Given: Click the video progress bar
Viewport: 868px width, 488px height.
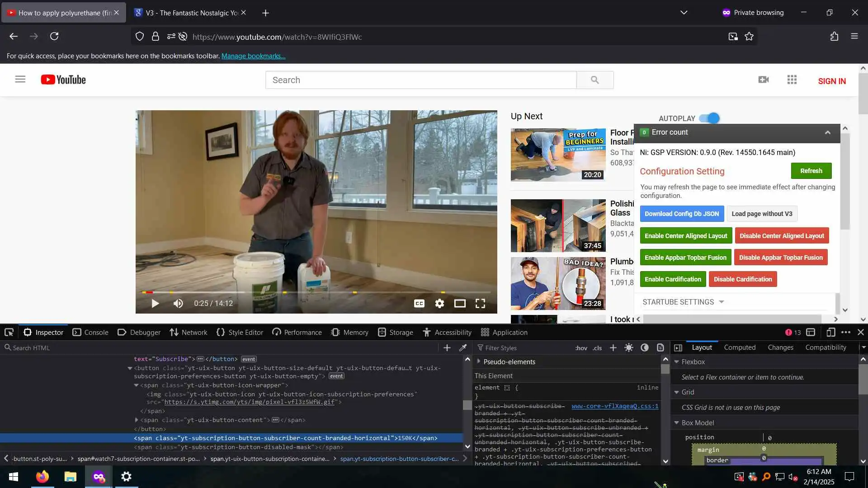Looking at the screenshot, I should pyautogui.click(x=316, y=292).
